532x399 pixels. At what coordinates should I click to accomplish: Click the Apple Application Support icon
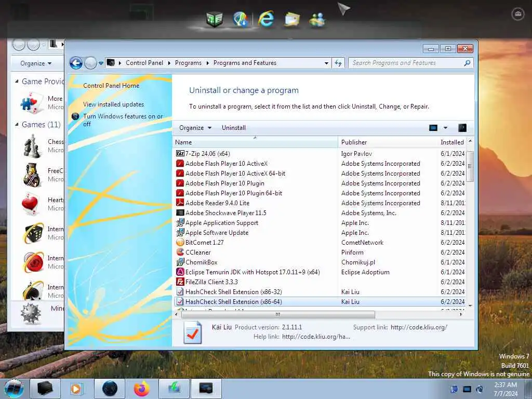pyautogui.click(x=180, y=222)
